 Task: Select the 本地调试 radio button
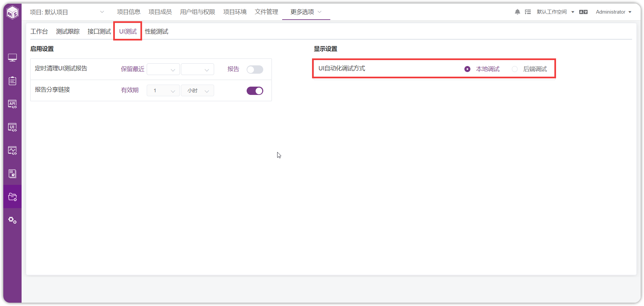click(467, 69)
